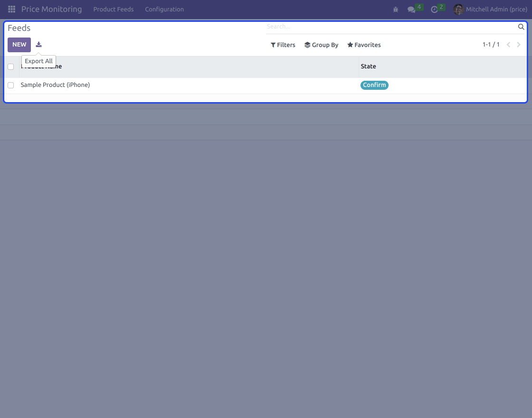Click the Export All download icon
The width and height of the screenshot is (532, 418).
coord(38,45)
